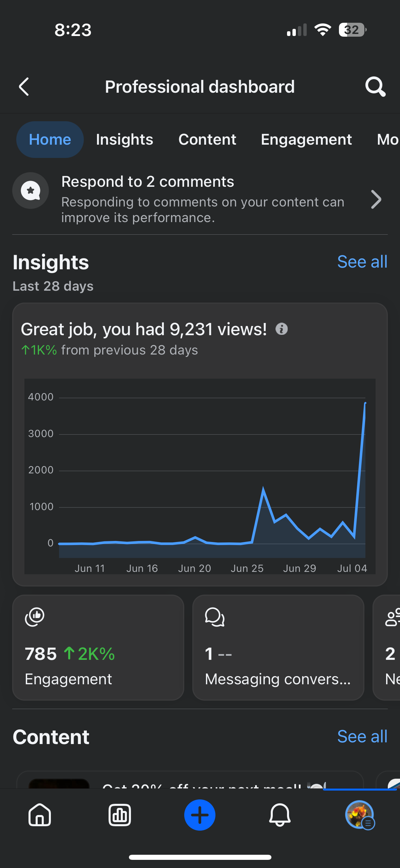Select the Home tab

(x=50, y=140)
